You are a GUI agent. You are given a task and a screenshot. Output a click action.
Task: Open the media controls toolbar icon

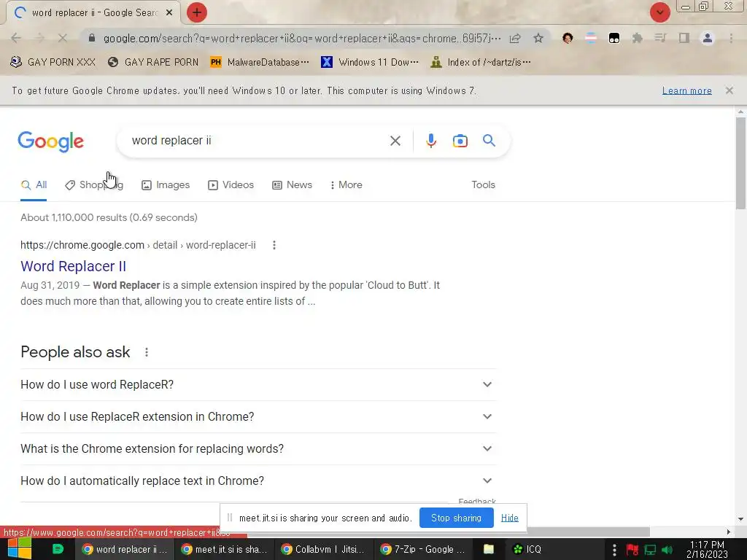[660, 38]
